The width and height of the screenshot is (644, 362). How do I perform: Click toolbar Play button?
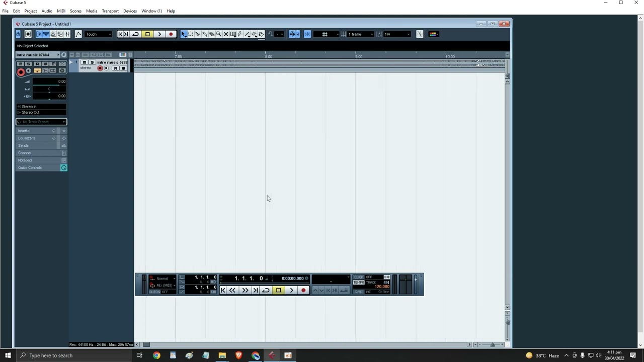pyautogui.click(x=159, y=34)
